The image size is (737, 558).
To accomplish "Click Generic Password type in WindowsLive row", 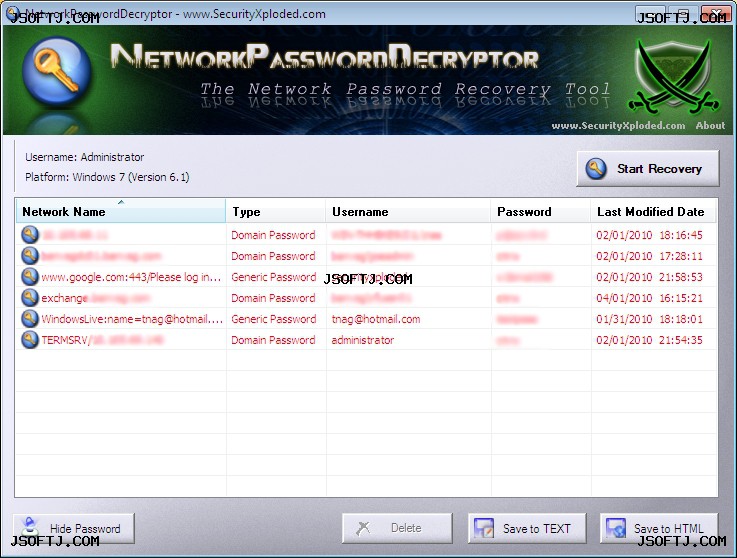I will 274,319.
